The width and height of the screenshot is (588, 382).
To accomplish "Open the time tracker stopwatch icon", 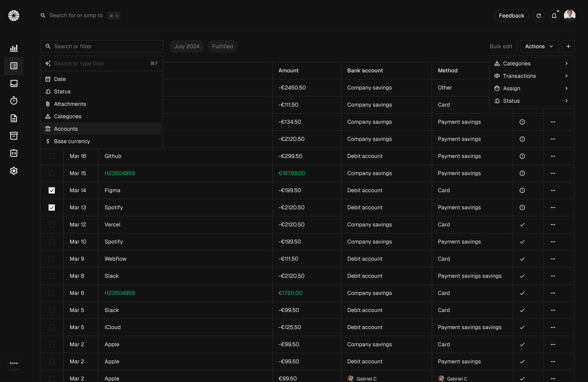I will [14, 101].
